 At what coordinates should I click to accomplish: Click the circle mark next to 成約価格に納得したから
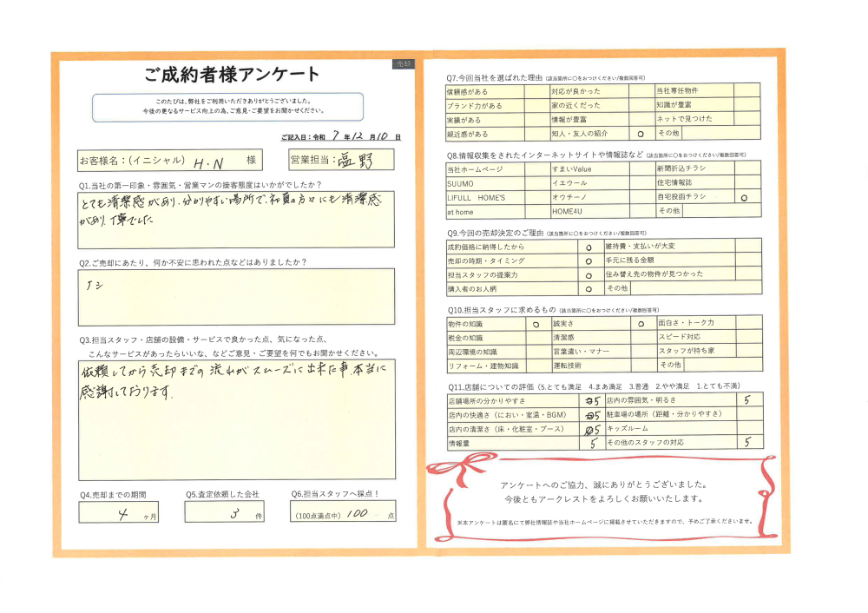point(589,247)
